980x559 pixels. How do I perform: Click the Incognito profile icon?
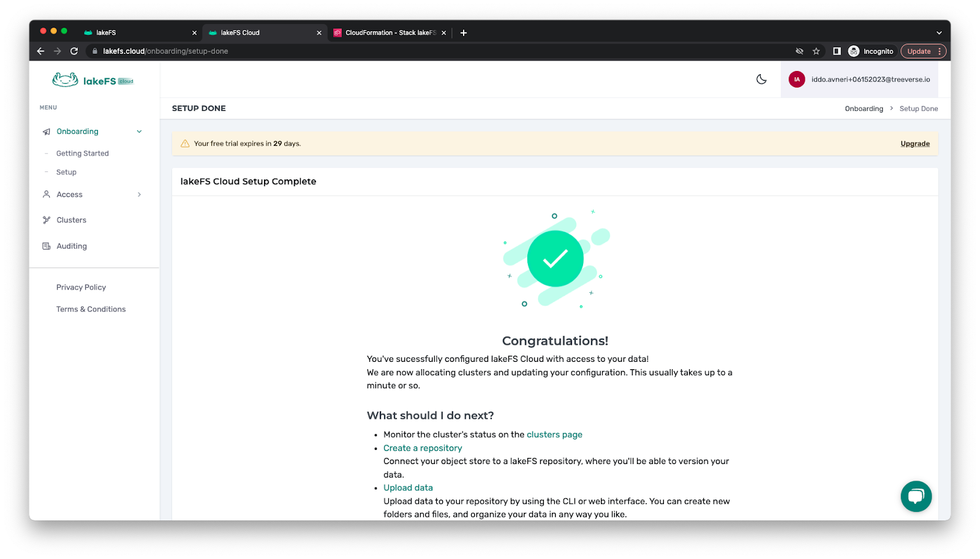pyautogui.click(x=854, y=51)
